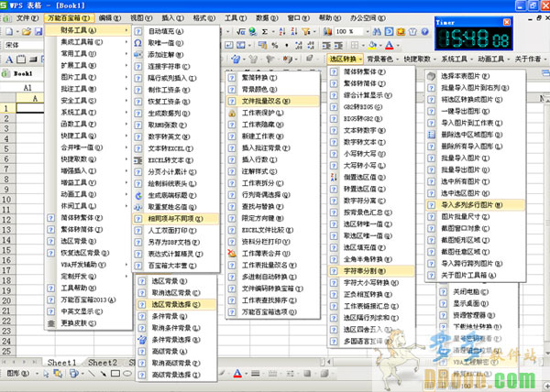Click the font color A in drawing toolbar

click(237, 374)
